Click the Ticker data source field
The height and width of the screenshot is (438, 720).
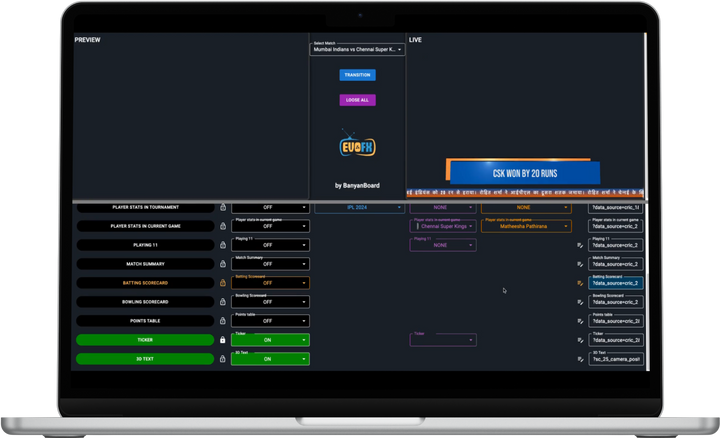615,340
